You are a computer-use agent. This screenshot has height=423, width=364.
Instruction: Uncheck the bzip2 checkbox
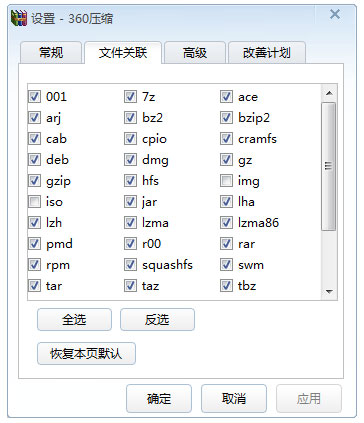226,118
